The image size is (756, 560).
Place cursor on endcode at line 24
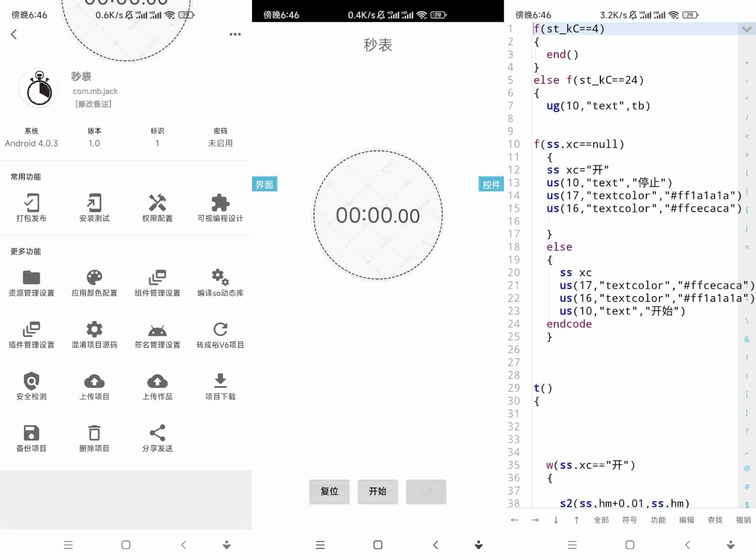(x=570, y=324)
